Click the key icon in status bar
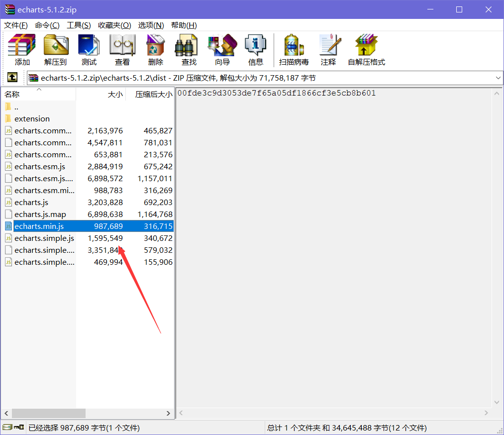This screenshot has height=435, width=504. [x=19, y=427]
